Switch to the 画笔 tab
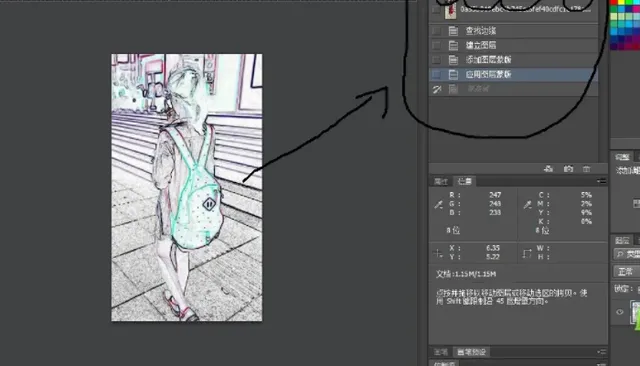The height and width of the screenshot is (366, 640). tap(440, 352)
